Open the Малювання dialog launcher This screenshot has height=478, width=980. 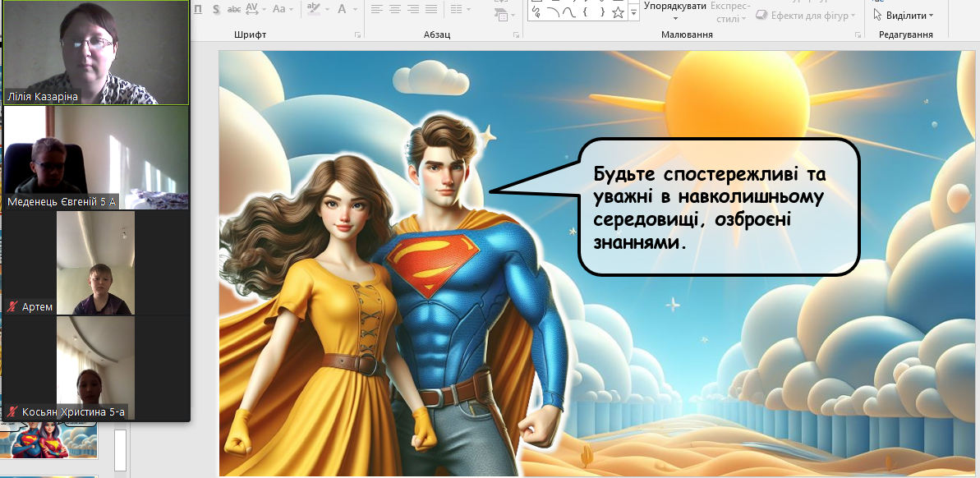[858, 35]
